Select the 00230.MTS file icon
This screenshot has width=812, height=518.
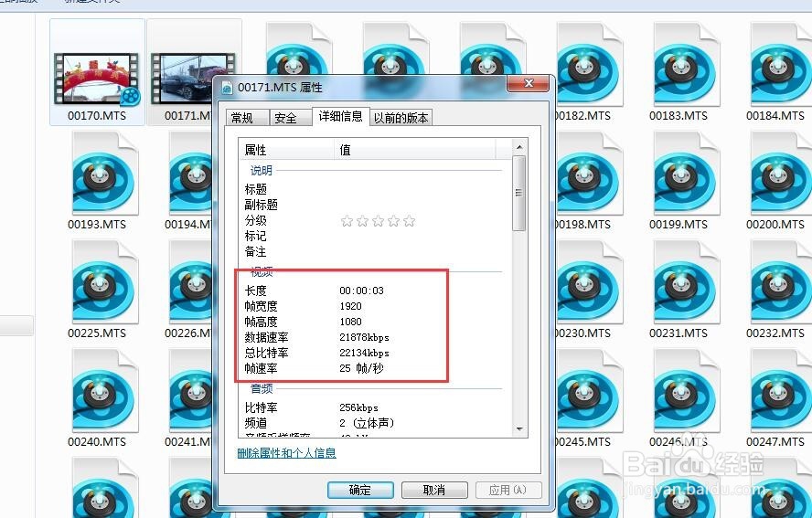point(588,282)
